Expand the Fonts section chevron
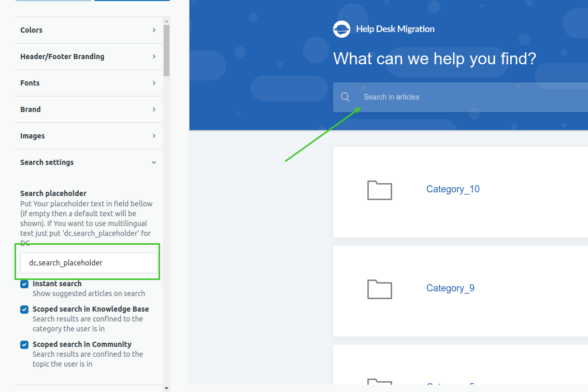Viewport: 588px width, 392px height. point(154,83)
